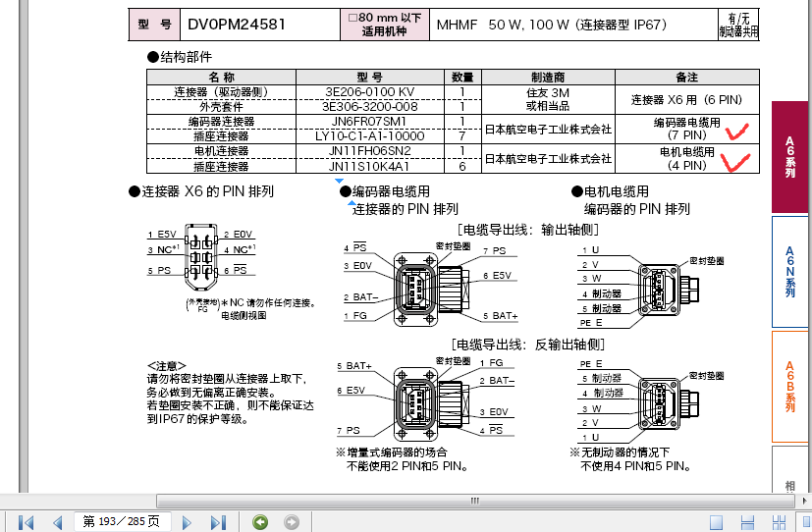
Task: Go to the next page
Action: (x=188, y=521)
